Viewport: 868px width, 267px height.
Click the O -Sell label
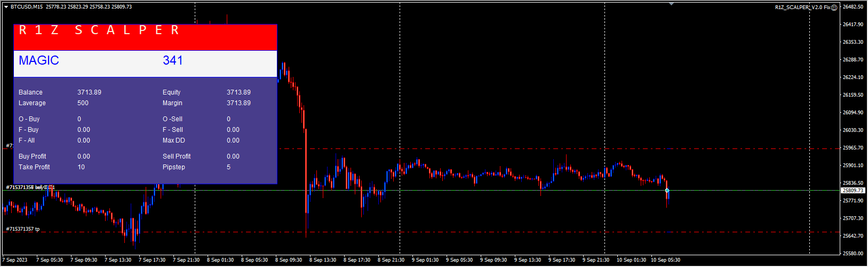172,119
